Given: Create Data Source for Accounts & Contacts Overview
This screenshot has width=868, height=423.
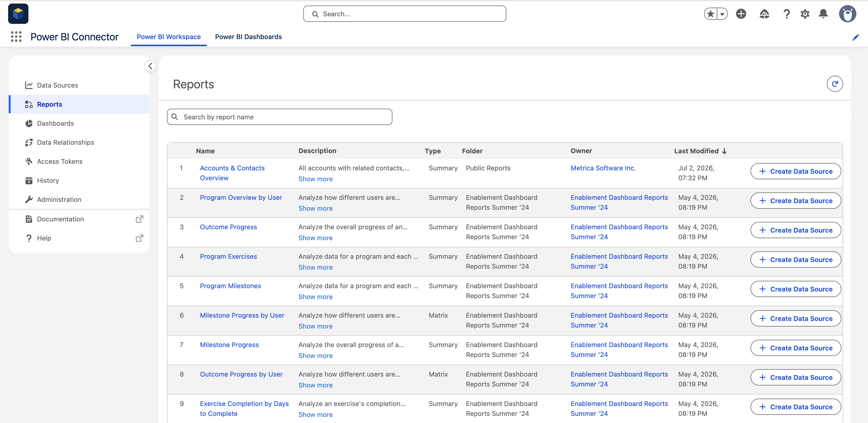Looking at the screenshot, I should [796, 171].
